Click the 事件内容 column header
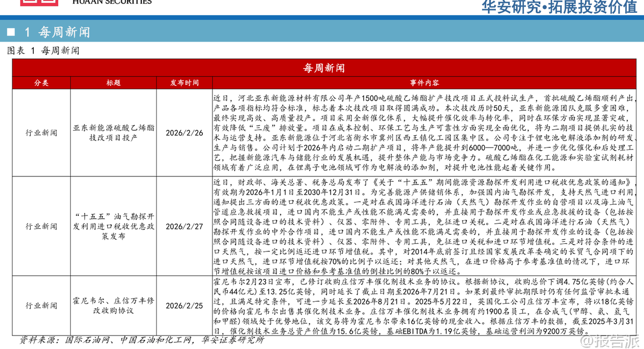The width and height of the screenshot is (644, 349). tap(424, 83)
